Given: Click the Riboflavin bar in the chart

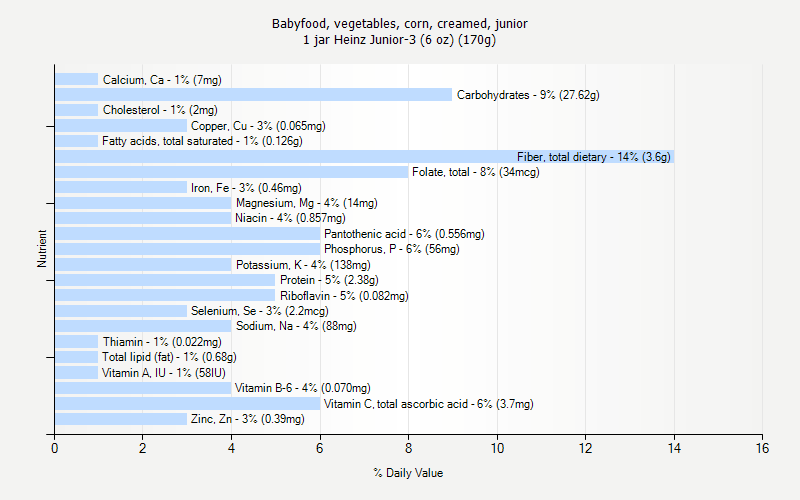Looking at the screenshot, I should pos(165,296).
